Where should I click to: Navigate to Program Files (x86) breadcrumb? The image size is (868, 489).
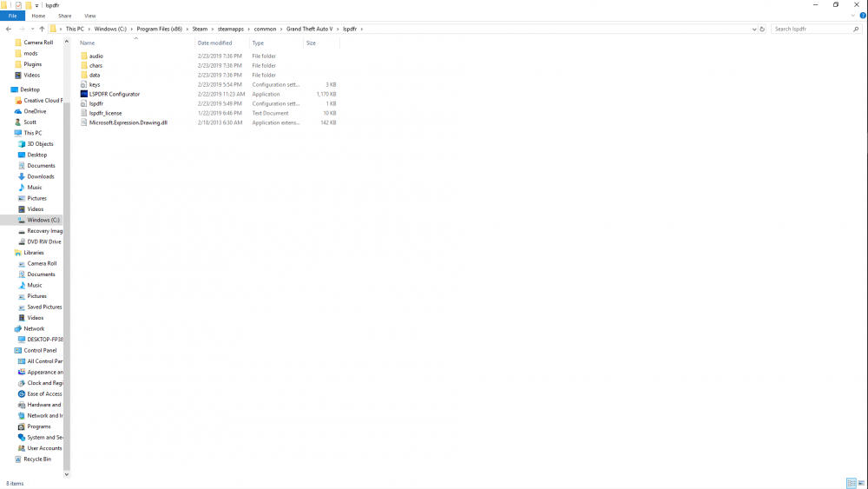(160, 29)
